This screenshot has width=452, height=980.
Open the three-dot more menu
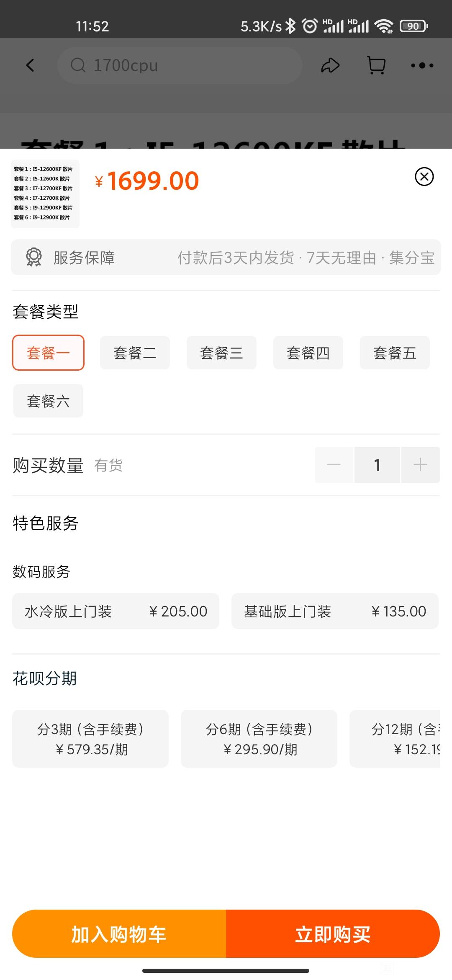click(x=422, y=65)
